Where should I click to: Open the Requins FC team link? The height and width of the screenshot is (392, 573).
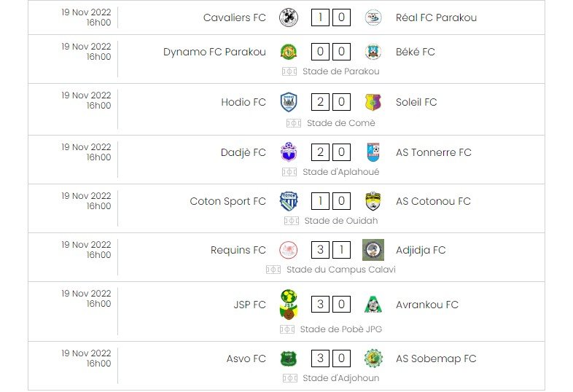coord(238,250)
